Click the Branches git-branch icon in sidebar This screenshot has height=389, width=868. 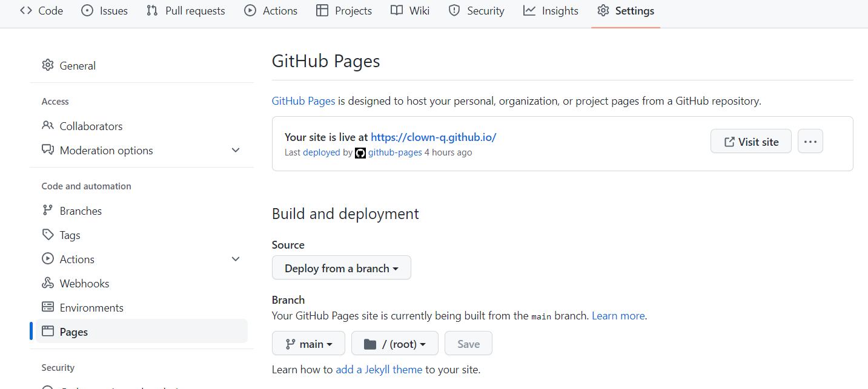pos(48,211)
